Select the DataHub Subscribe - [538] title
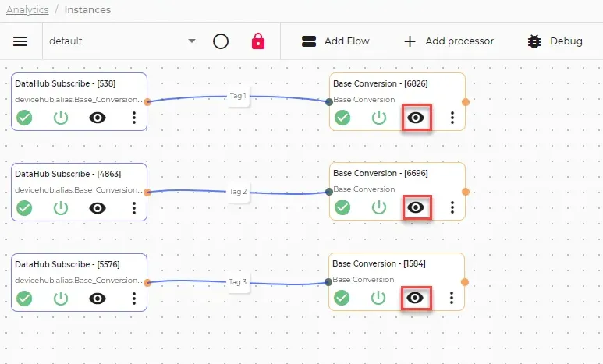 [x=66, y=83]
